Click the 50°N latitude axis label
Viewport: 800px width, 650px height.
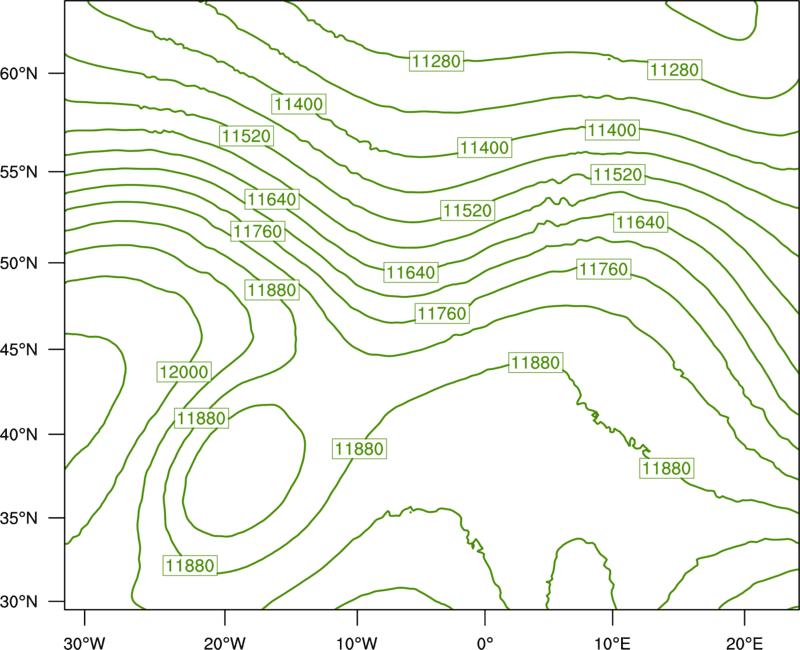19,263
